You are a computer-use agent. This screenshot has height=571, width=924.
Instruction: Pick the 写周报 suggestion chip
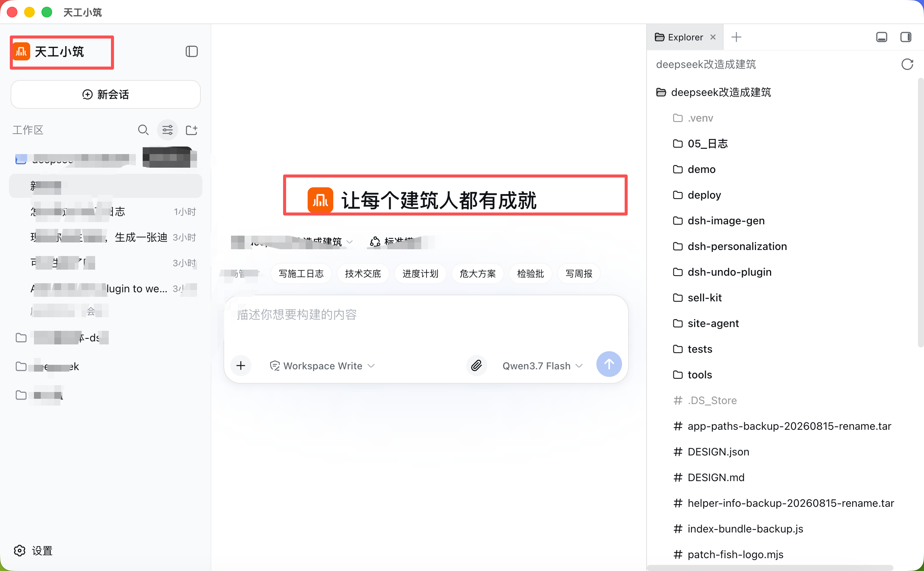point(579,273)
